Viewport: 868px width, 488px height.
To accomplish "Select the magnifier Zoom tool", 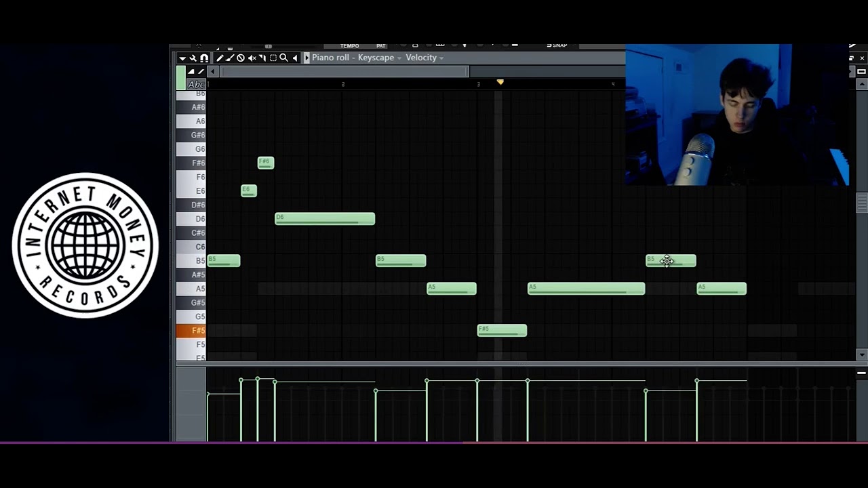I will [x=284, y=58].
